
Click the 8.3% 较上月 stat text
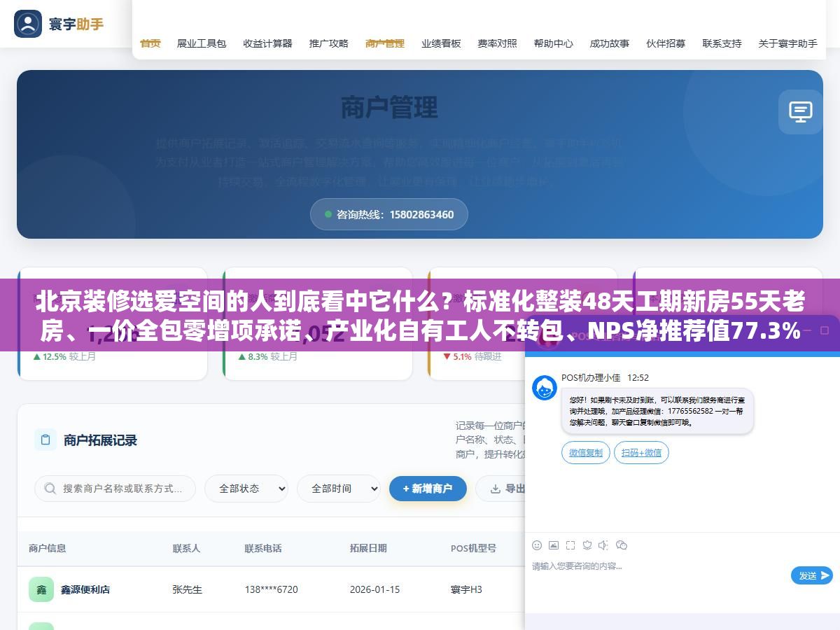pyautogui.click(x=268, y=356)
